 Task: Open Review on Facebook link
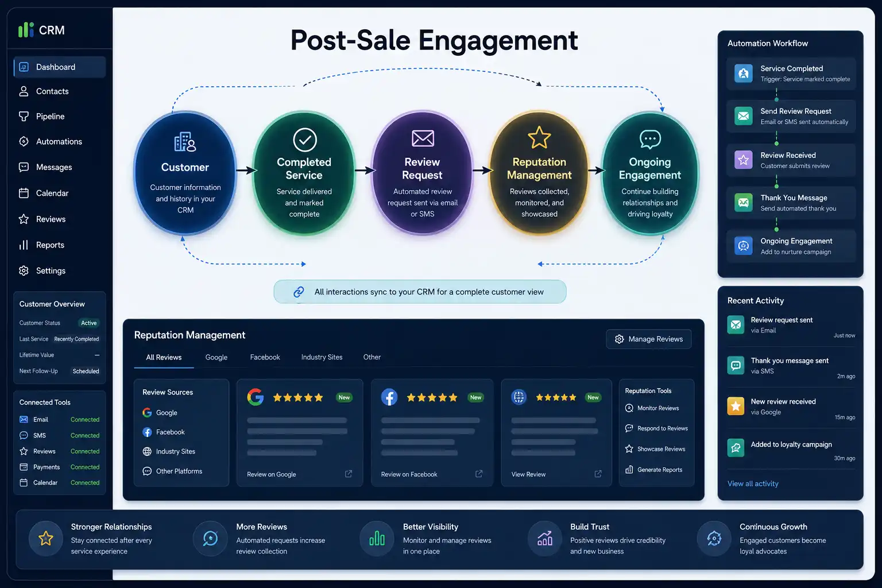[x=409, y=474]
